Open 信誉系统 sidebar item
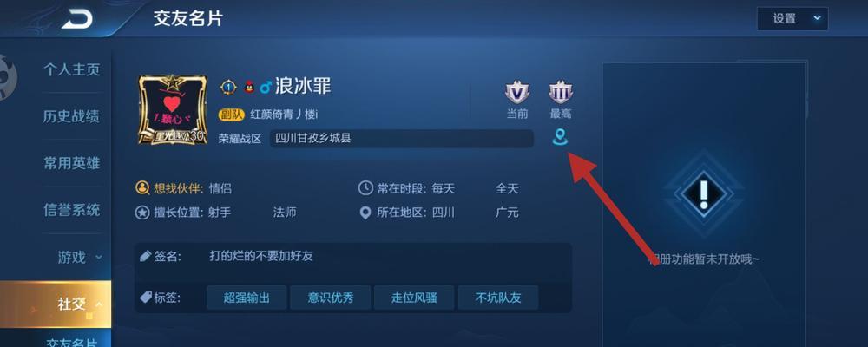Screen dimensions: 868x347 [72, 210]
